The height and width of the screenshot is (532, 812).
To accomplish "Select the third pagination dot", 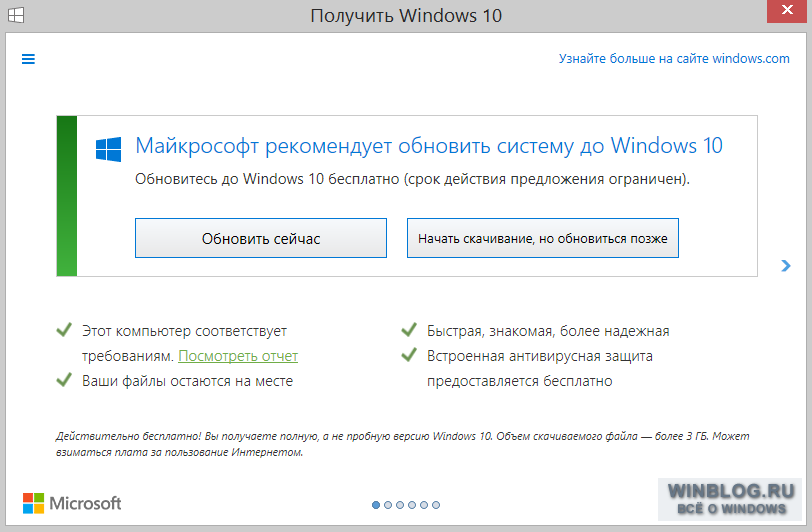I will click(400, 505).
